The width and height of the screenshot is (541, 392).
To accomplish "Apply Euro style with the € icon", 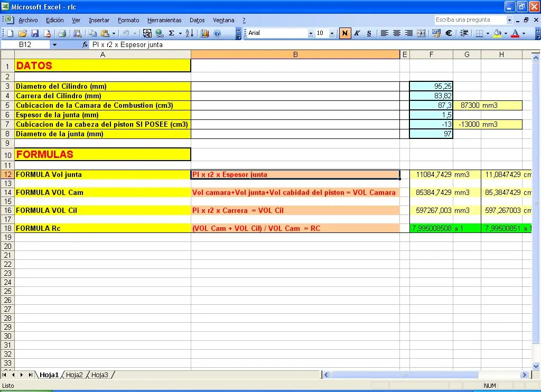I will pos(449,33).
